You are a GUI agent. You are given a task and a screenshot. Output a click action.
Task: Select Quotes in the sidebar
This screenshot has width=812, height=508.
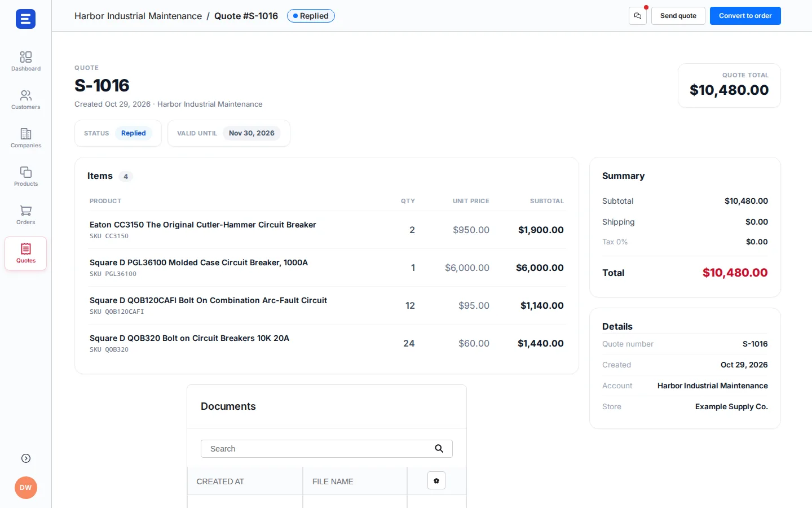pyautogui.click(x=26, y=253)
